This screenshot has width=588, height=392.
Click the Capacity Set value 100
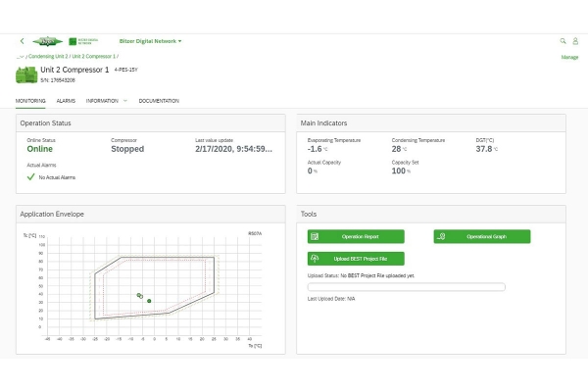click(x=399, y=171)
